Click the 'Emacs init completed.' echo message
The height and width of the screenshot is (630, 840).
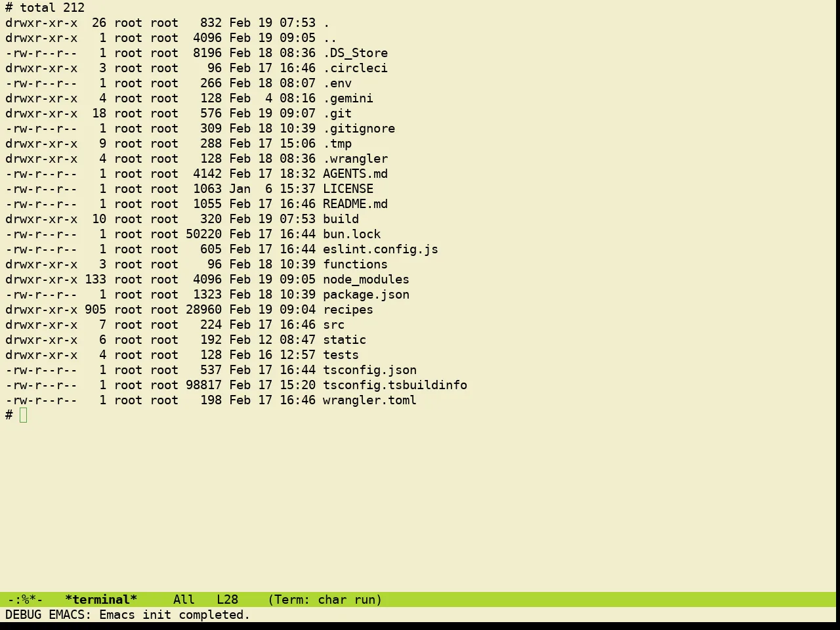tap(175, 615)
